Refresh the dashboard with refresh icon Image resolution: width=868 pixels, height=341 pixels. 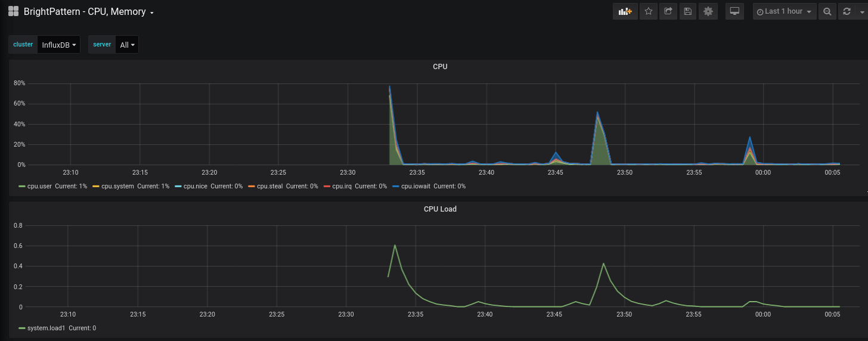(x=847, y=11)
